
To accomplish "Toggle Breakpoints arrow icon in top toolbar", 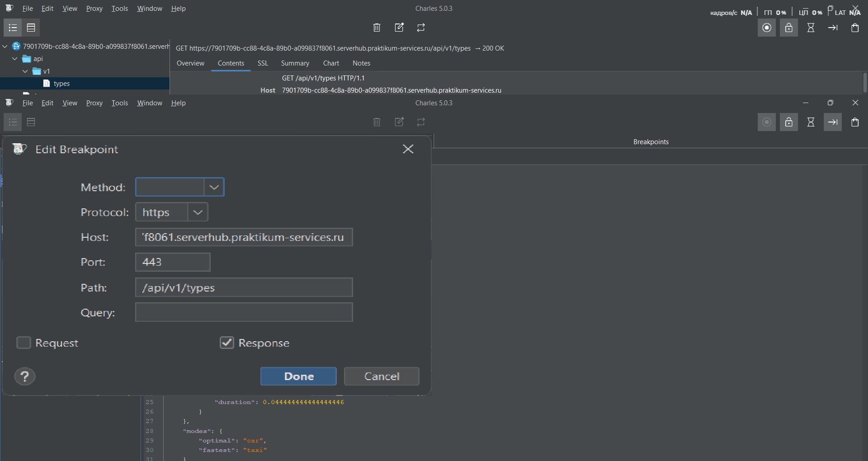I will coord(833,28).
